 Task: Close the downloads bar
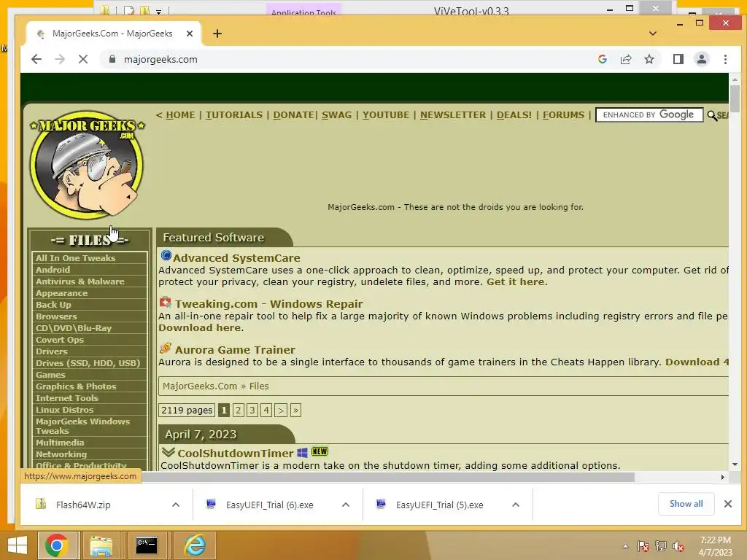tap(727, 504)
